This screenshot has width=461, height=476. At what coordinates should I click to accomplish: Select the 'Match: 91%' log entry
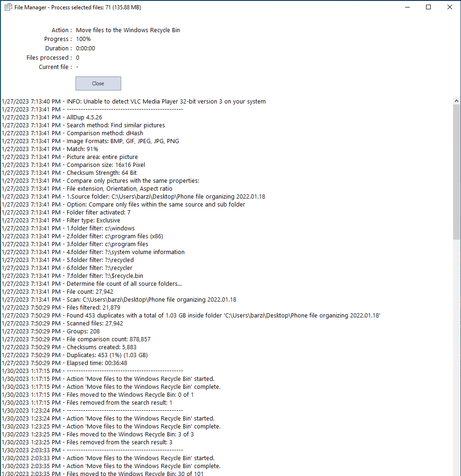(82, 149)
